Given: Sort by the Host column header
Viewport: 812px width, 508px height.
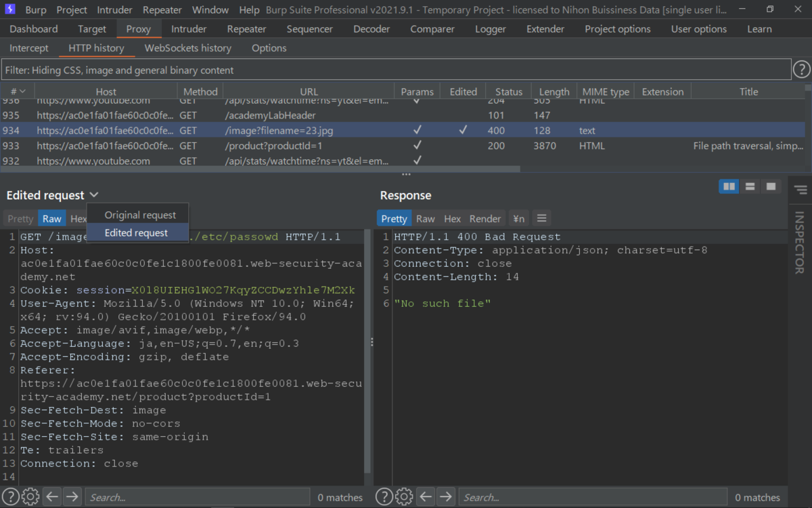Looking at the screenshot, I should [106, 91].
